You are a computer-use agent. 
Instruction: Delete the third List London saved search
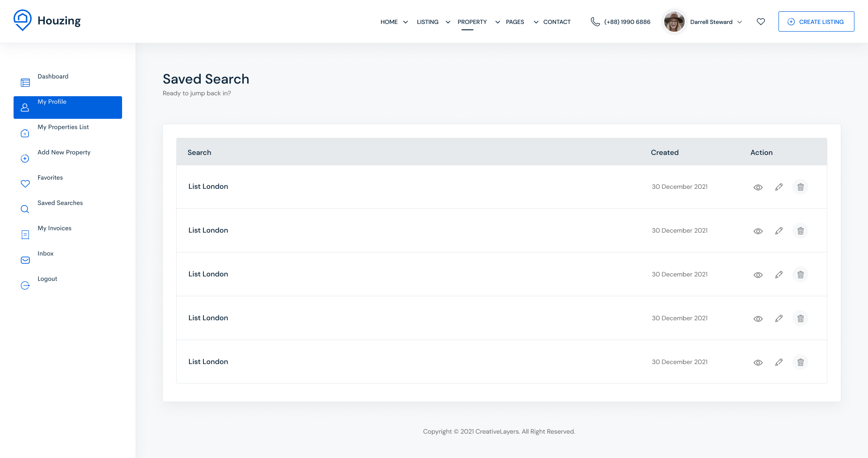(x=800, y=275)
